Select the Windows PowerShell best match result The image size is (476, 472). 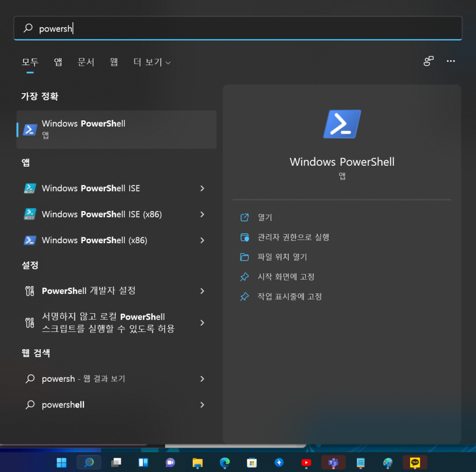click(x=116, y=130)
